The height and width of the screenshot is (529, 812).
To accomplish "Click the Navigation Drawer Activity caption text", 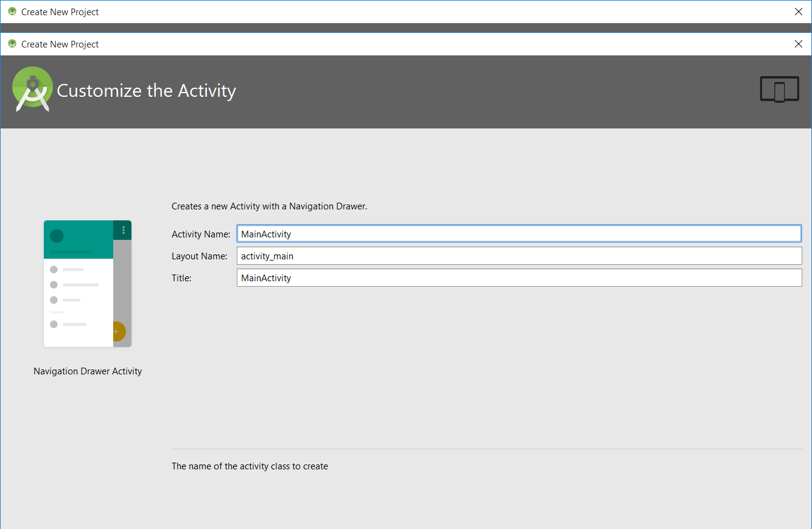I will coord(88,371).
